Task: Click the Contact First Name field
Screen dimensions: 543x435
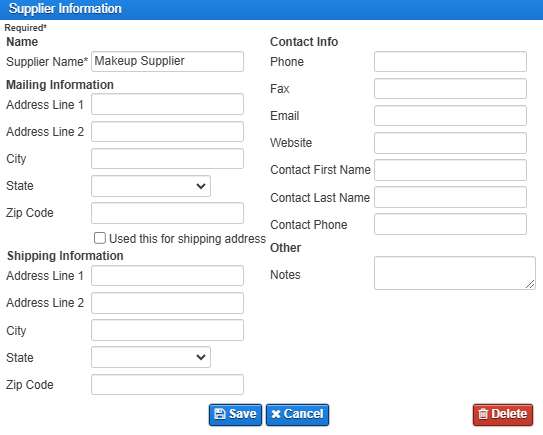Action: pyautogui.click(x=450, y=170)
